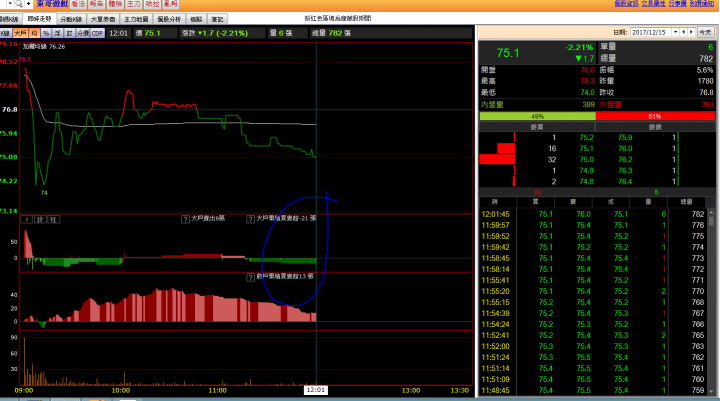Click the first ? help box in indicator panel

pyautogui.click(x=27, y=220)
